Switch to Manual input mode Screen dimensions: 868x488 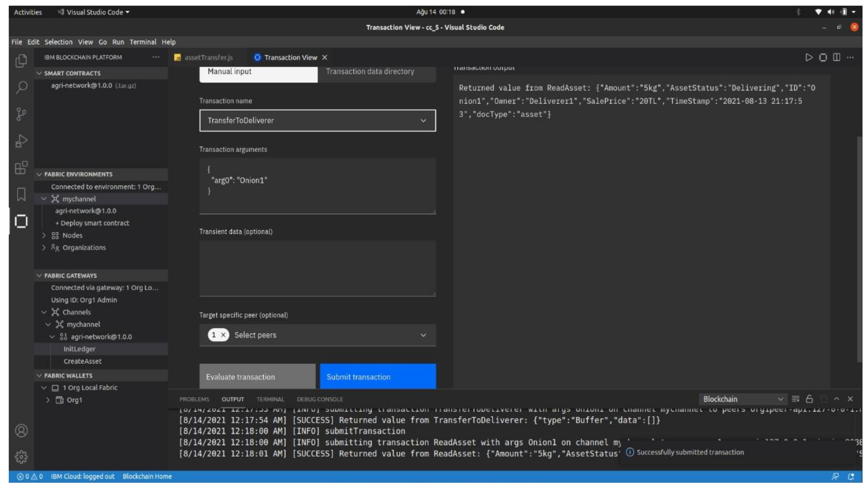click(258, 72)
